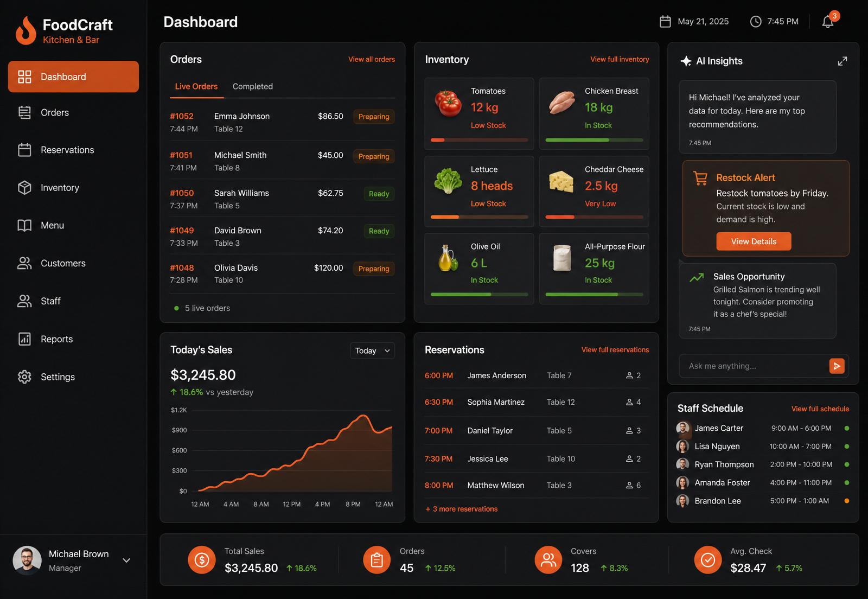Click View Details on Restock Alert

pos(754,241)
